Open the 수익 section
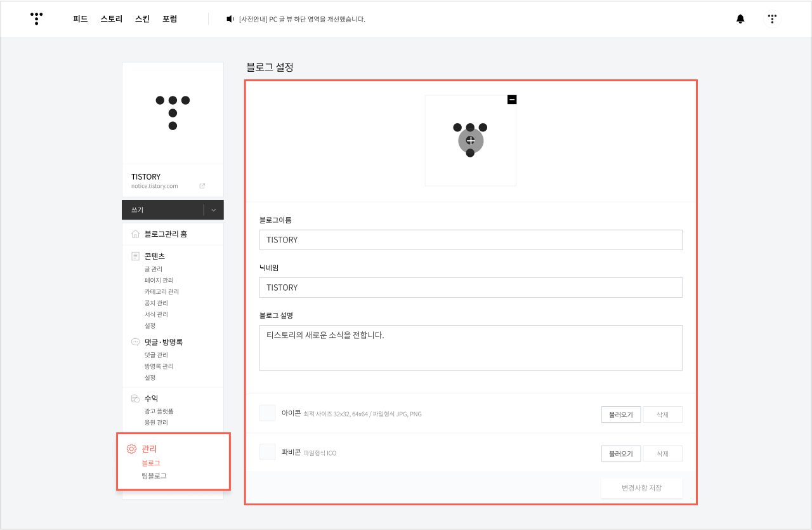 (x=151, y=399)
